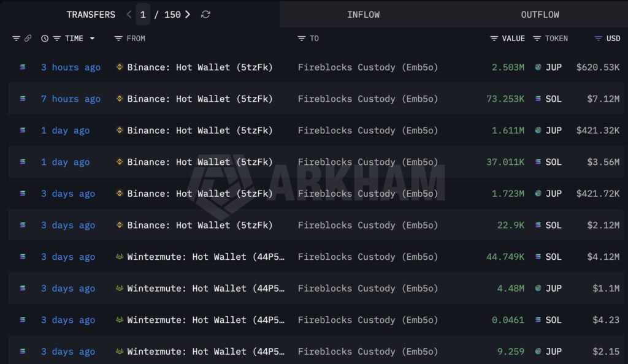Click the leftmost filter icon in header
Viewport: 628px width, 364px height.
coord(16,39)
